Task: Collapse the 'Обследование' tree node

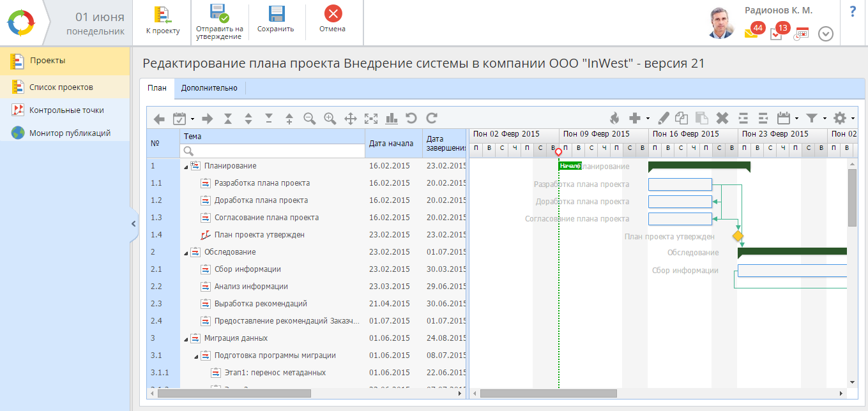Action: click(187, 253)
